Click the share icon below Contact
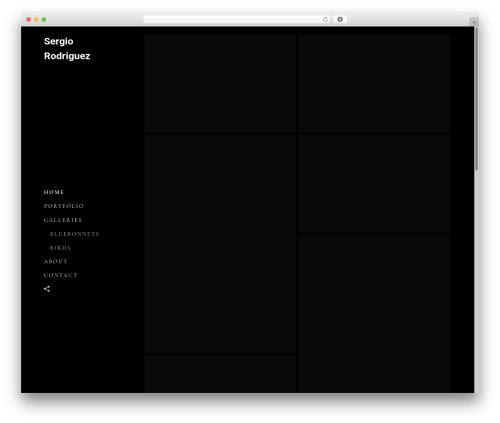500x423 pixels. [x=47, y=289]
